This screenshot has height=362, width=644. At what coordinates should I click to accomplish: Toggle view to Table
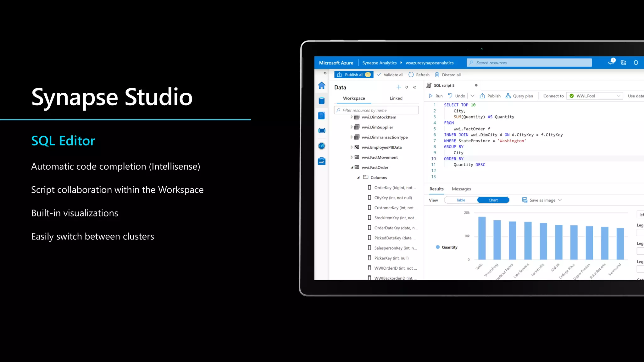461,200
